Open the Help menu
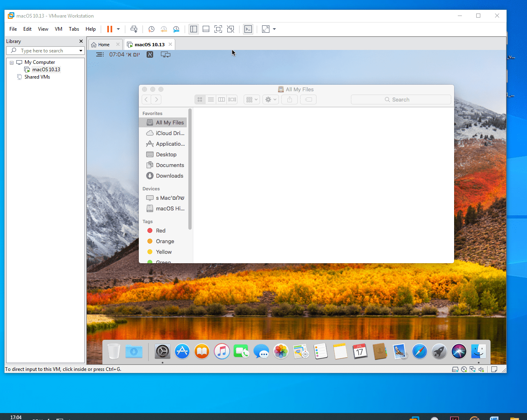Image resolution: width=527 pixels, height=420 pixels. pos(90,29)
